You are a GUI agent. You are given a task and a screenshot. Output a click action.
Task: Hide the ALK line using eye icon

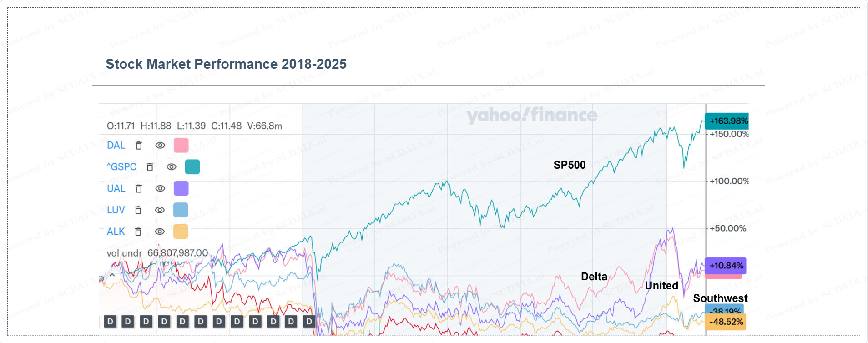pos(160,232)
